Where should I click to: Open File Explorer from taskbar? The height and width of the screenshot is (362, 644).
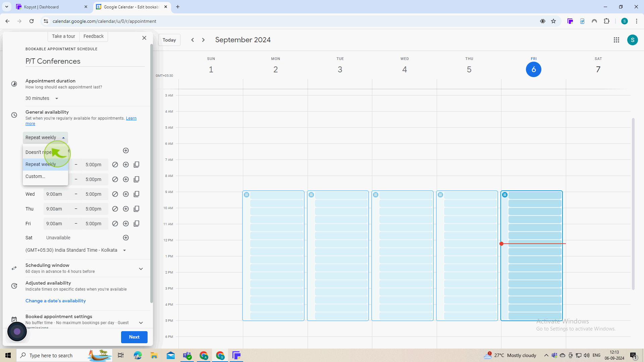click(154, 355)
